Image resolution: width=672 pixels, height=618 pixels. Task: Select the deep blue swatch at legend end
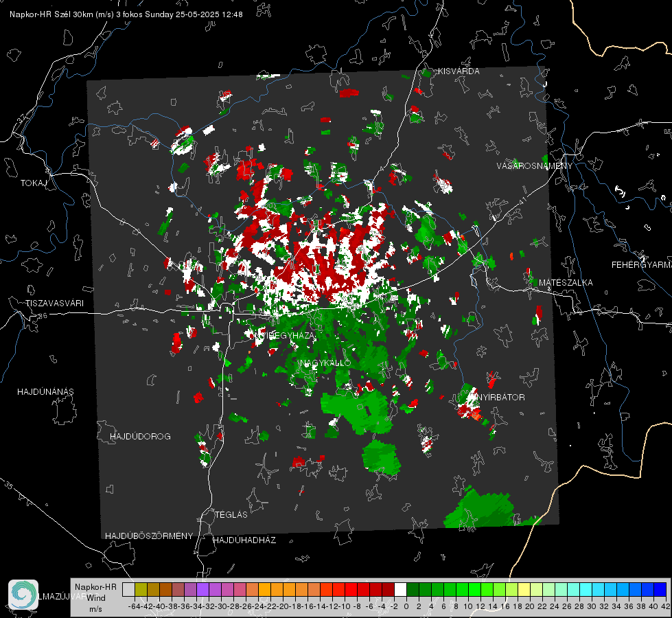[660, 589]
